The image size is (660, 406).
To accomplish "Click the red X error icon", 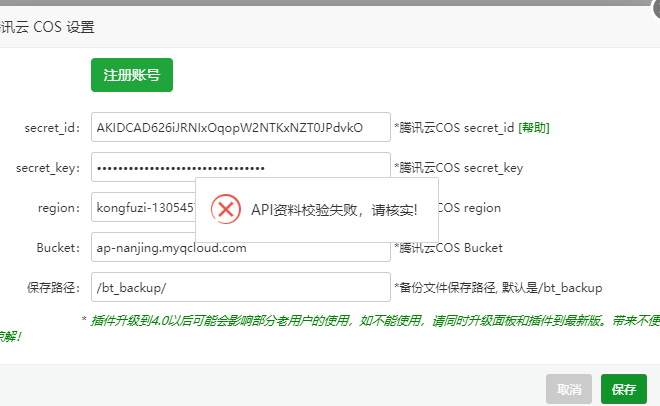I will click(226, 209).
